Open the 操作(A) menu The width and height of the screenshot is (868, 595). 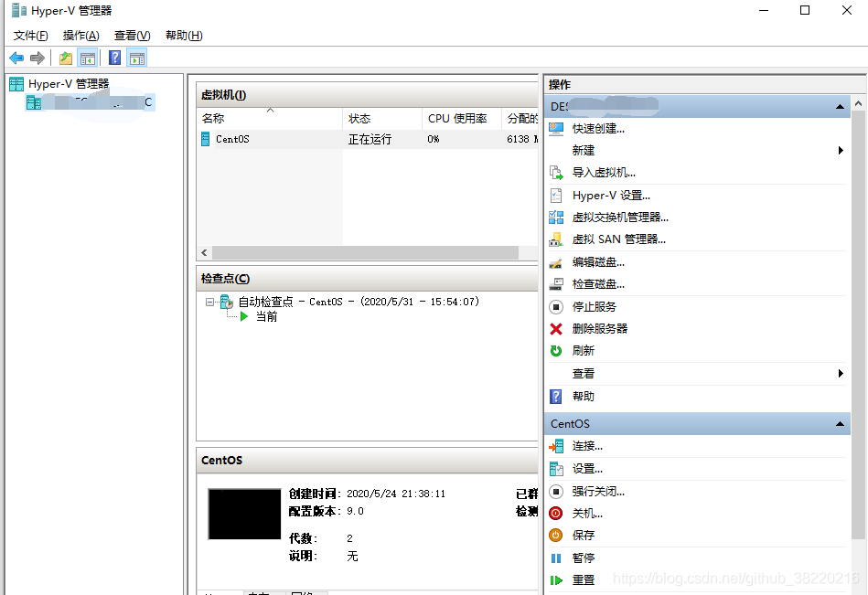coord(80,36)
